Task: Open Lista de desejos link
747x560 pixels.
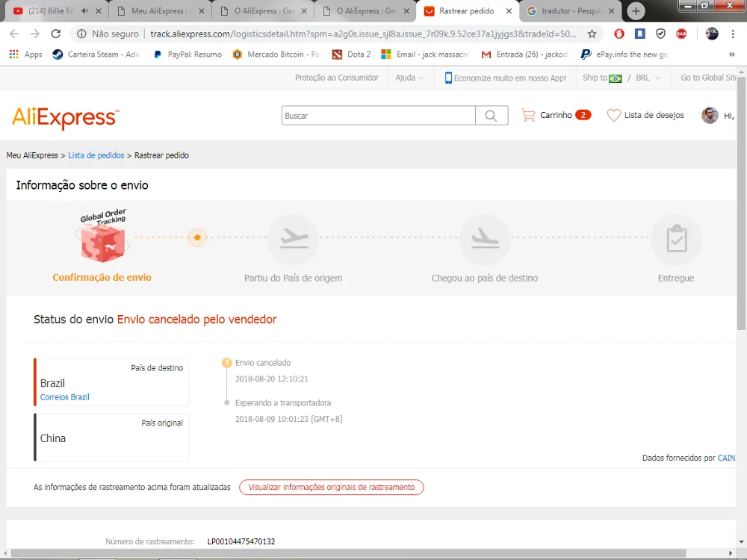Action: pos(654,115)
